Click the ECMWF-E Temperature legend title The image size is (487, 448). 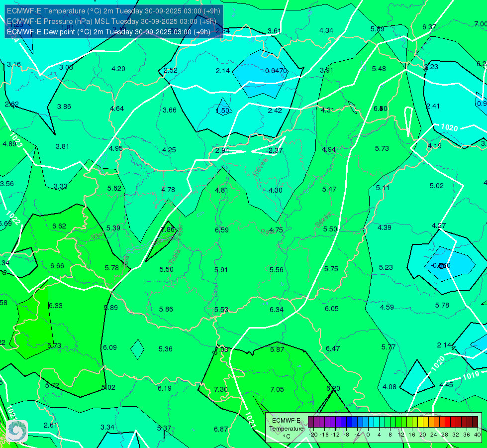pos(287,429)
